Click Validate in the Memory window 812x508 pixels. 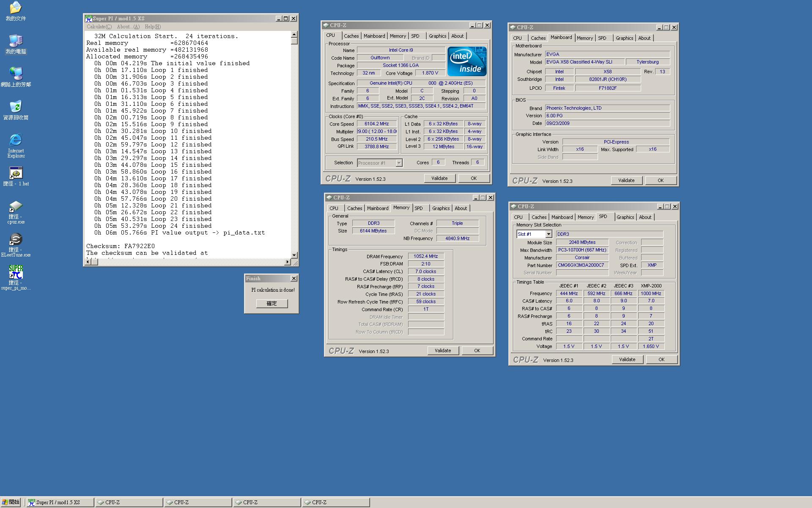tap(443, 351)
